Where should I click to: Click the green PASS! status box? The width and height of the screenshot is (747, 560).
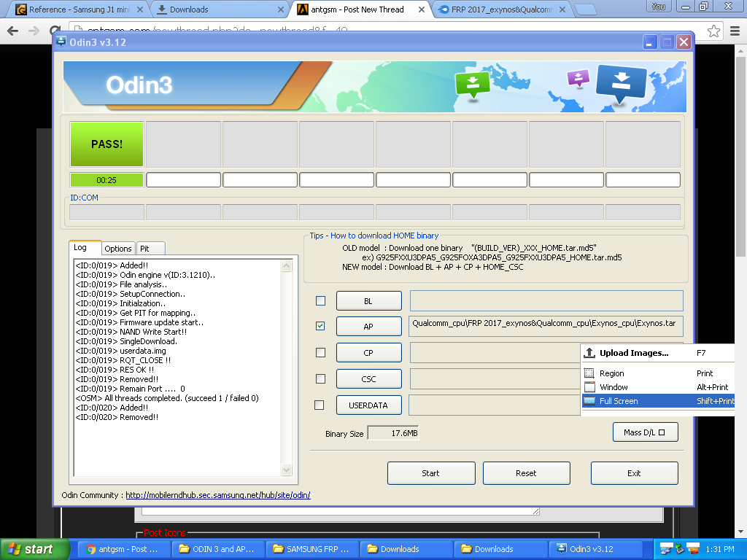coord(107,144)
